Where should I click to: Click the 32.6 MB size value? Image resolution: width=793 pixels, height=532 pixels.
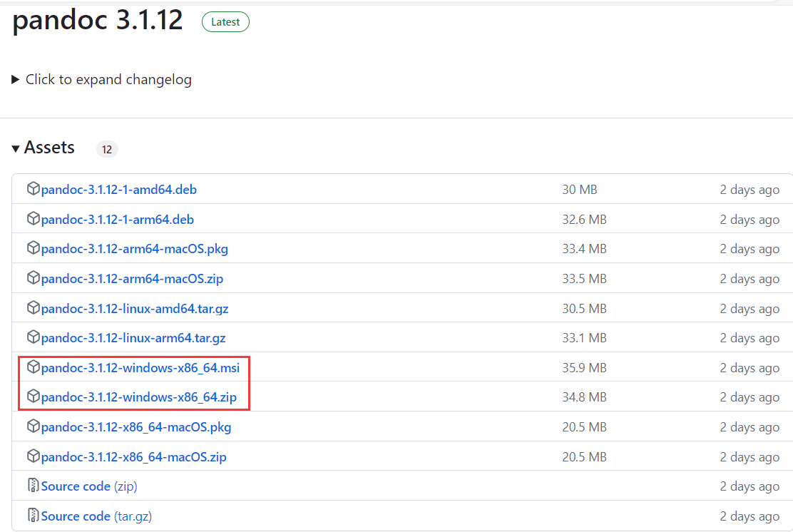[x=584, y=220]
